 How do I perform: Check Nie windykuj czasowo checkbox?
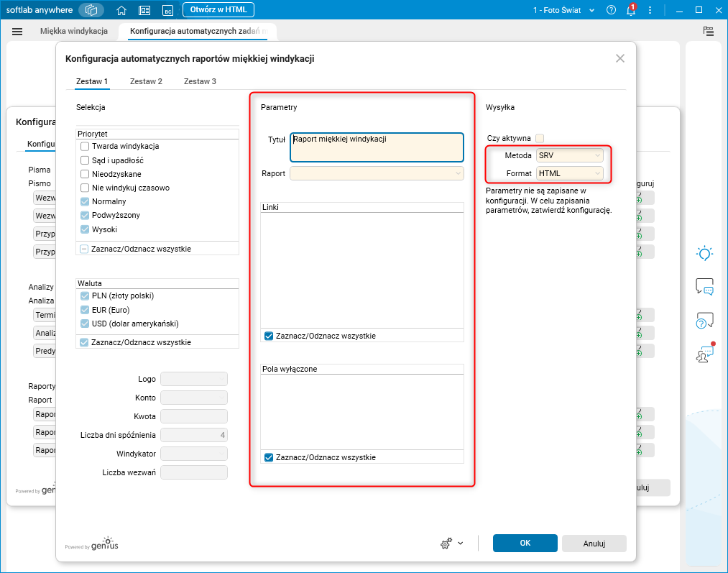point(85,188)
